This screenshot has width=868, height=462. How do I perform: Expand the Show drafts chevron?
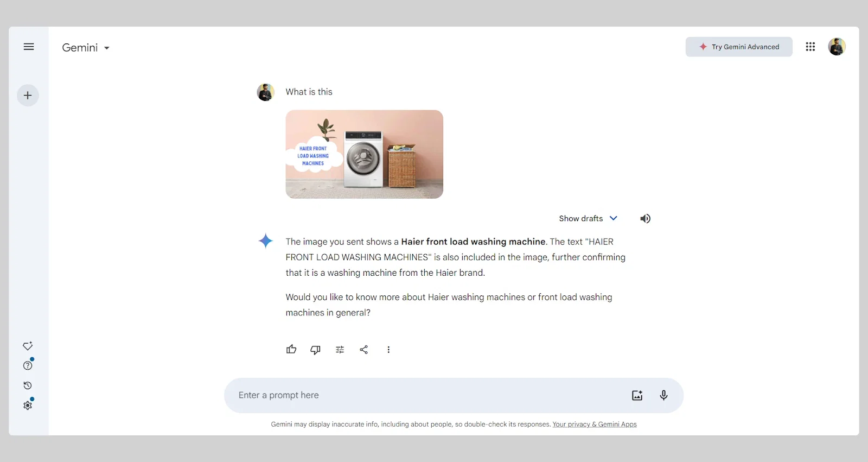pos(614,218)
